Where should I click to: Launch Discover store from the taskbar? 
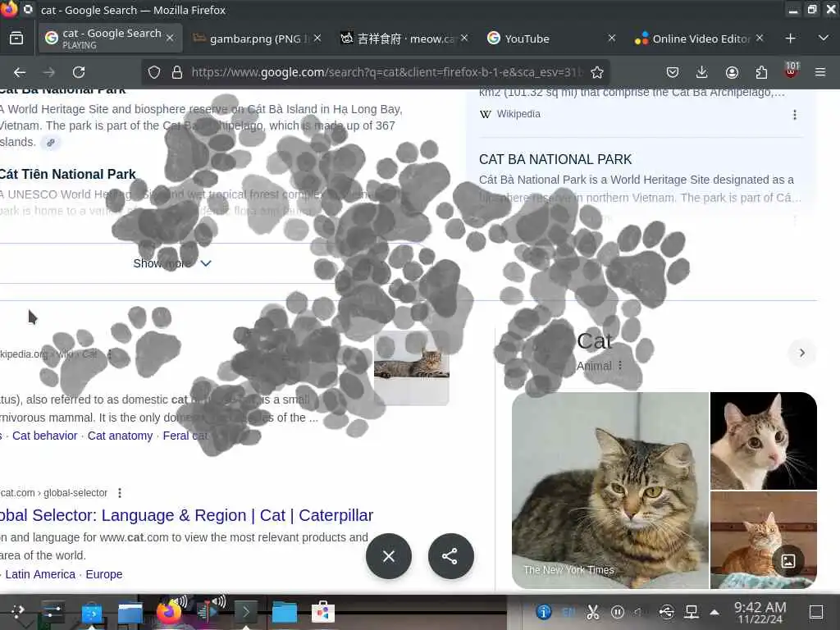91,612
